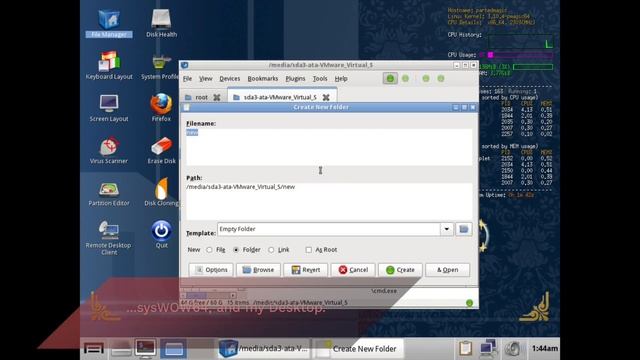Click the network computers tray icon
The width and height of the screenshot is (640, 360).
pos(488,348)
